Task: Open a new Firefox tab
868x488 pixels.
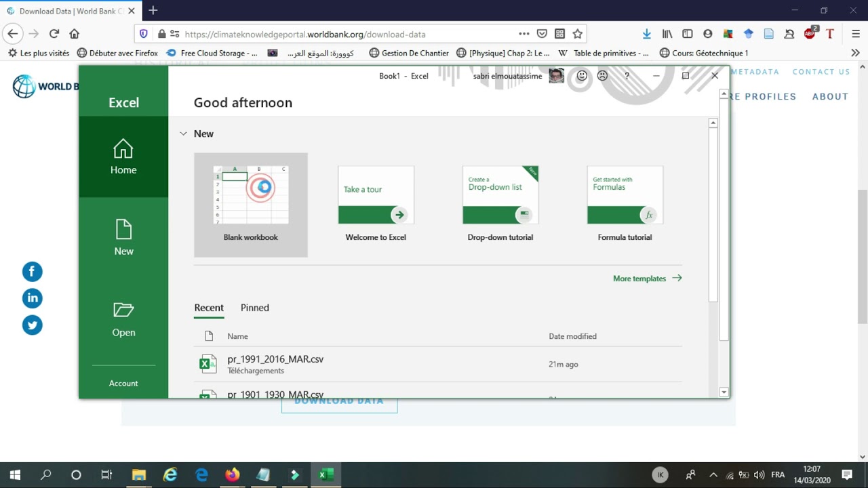Action: (x=153, y=10)
